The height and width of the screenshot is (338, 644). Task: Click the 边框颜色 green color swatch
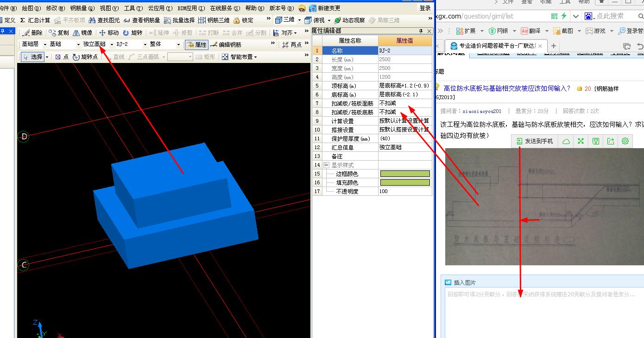coord(405,174)
